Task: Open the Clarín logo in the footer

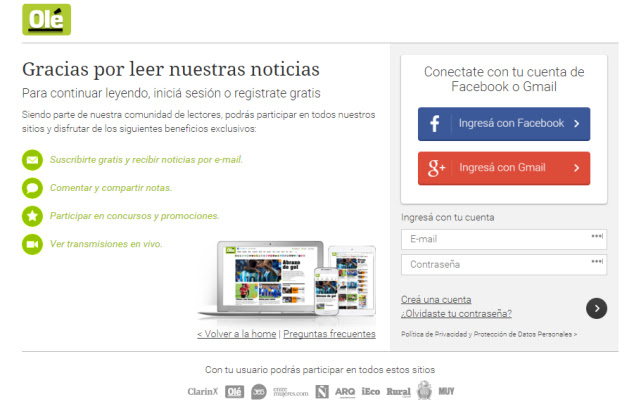Action: tap(203, 391)
